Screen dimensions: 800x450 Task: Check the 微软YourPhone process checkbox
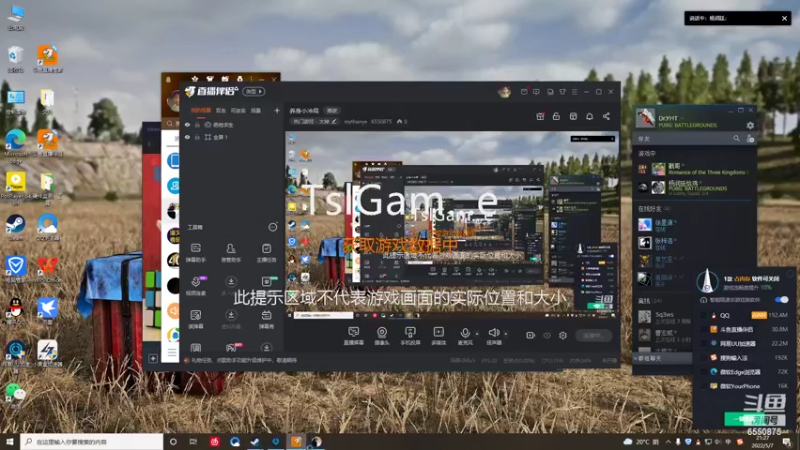pyautogui.click(x=704, y=386)
